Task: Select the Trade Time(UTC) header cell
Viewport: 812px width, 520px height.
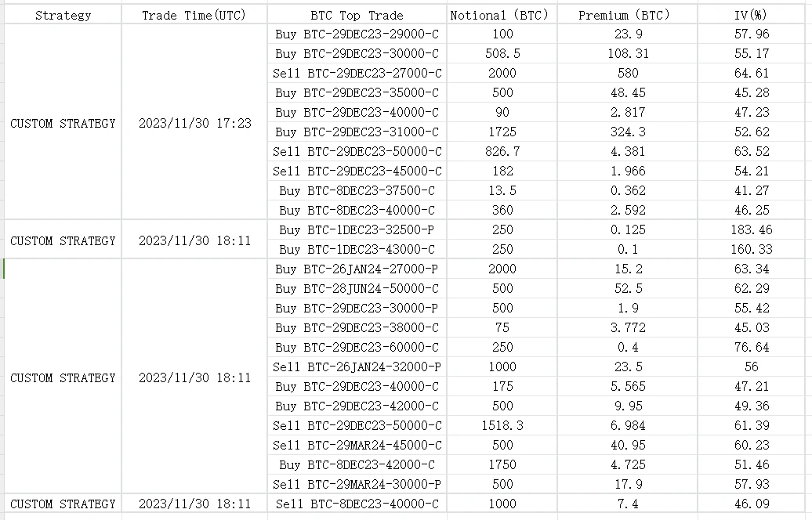Action: [194, 15]
